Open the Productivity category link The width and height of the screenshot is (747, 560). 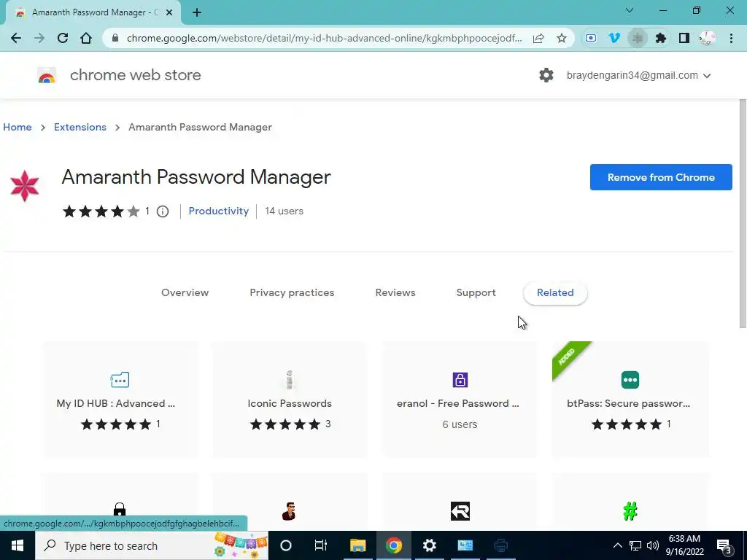pyautogui.click(x=219, y=211)
